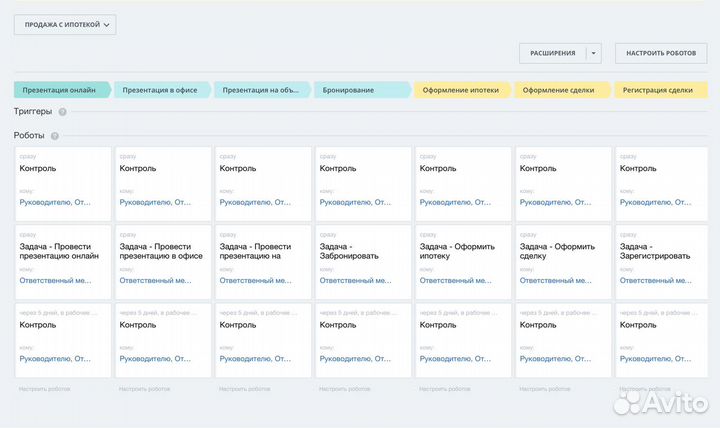Select the Оформление сделки stage
720x428 pixels.
point(563,90)
